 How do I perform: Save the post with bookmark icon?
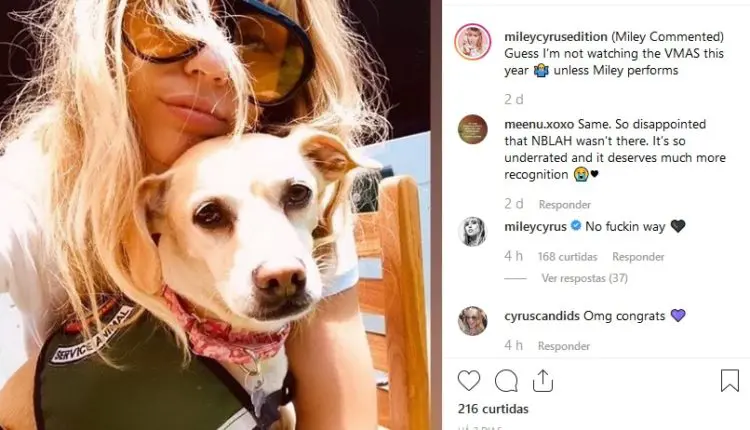(730, 380)
